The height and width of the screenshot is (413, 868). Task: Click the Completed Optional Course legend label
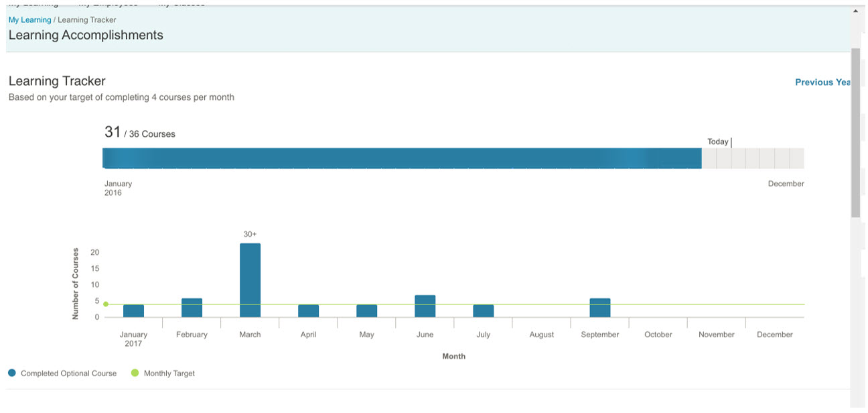pos(69,373)
